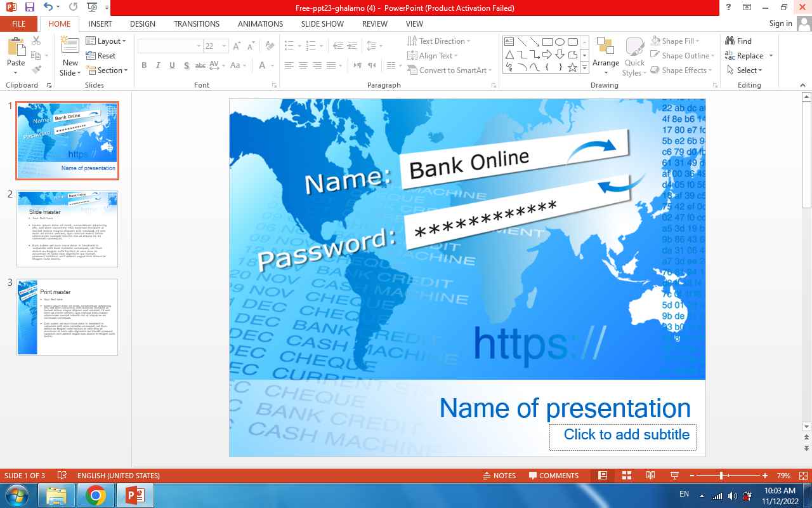Click the Find binoculars icon
Screen dimensions: 812x508
(x=730, y=41)
